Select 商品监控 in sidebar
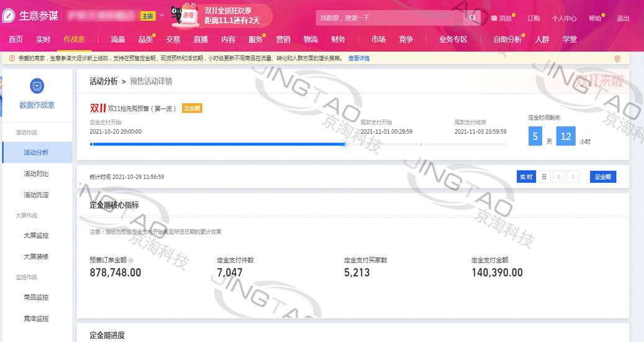 coord(36,297)
